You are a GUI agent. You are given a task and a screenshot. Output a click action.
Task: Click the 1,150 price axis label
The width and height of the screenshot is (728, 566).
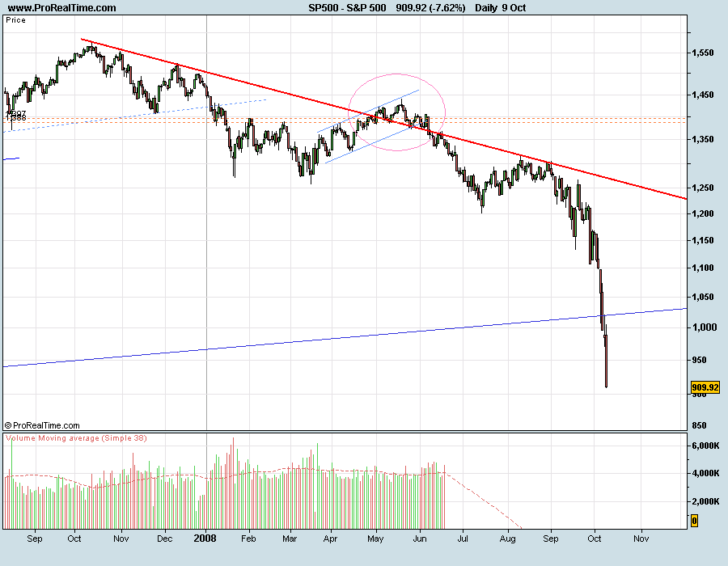[x=702, y=240]
